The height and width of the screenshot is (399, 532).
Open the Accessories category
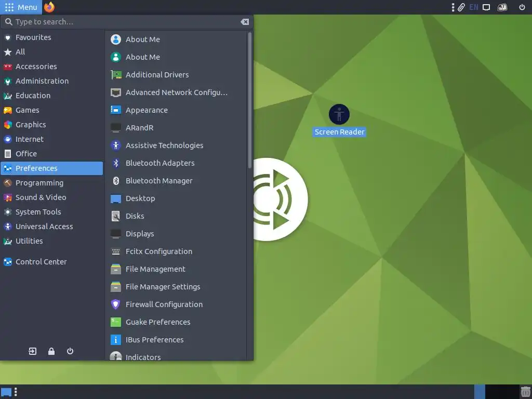tap(52, 66)
